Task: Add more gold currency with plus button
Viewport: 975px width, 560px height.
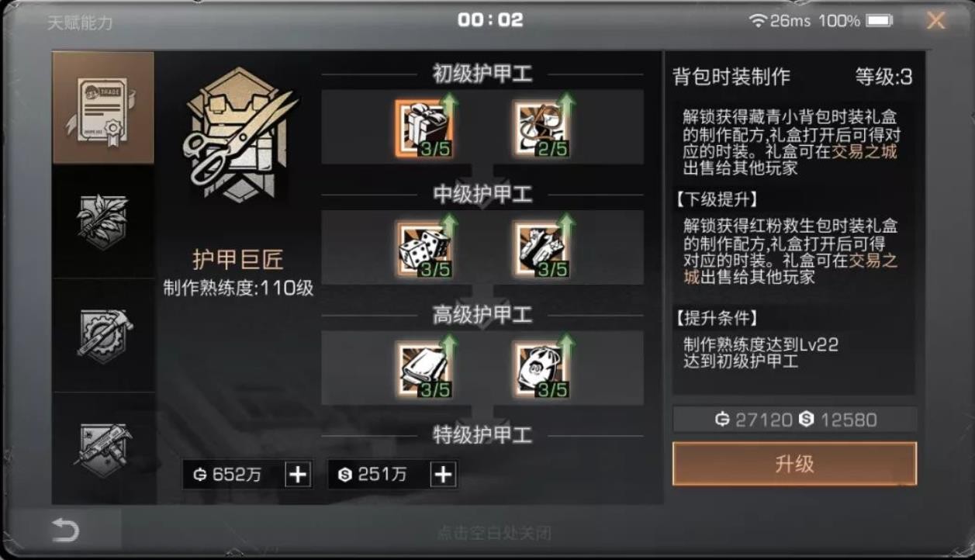Action: coord(298,475)
